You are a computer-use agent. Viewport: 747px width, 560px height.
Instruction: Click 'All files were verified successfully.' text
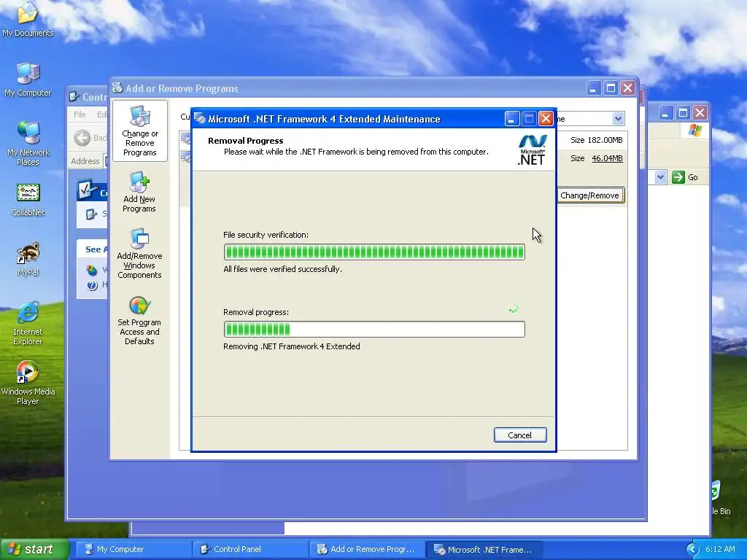pos(282,269)
